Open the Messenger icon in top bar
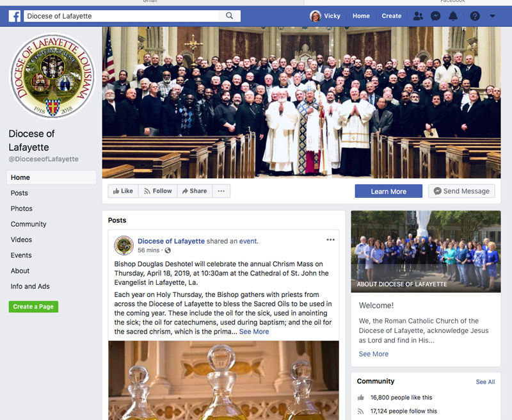Viewport: 512px width, 420px height. click(436, 16)
